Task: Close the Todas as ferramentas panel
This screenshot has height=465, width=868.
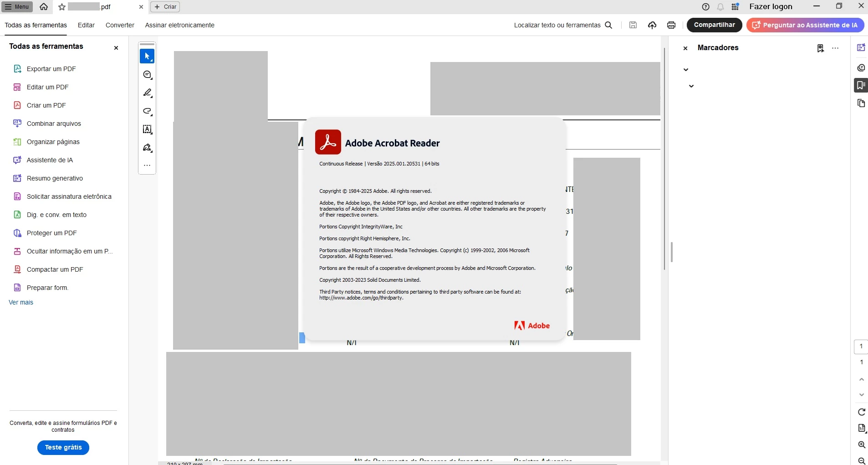Action: point(116,48)
